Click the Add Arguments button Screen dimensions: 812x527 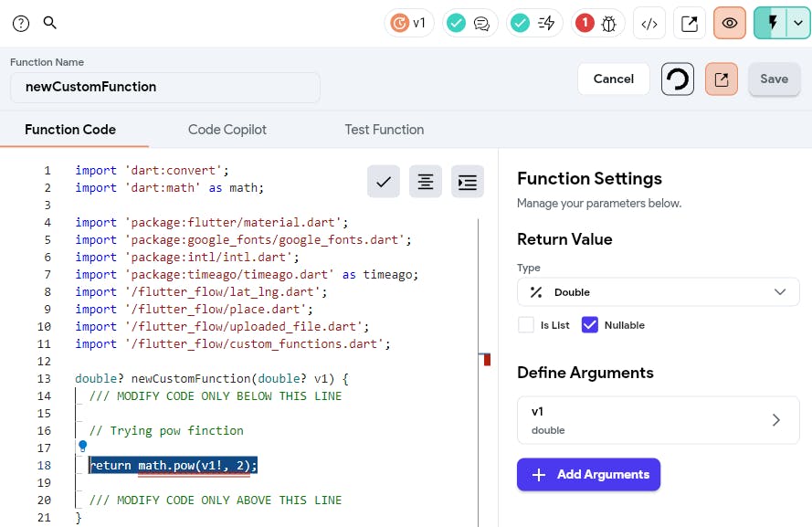coord(588,474)
